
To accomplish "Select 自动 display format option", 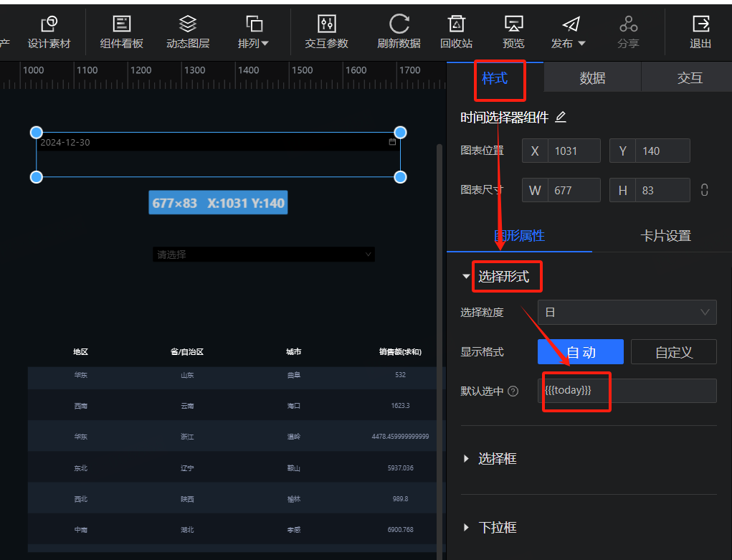I will point(580,352).
